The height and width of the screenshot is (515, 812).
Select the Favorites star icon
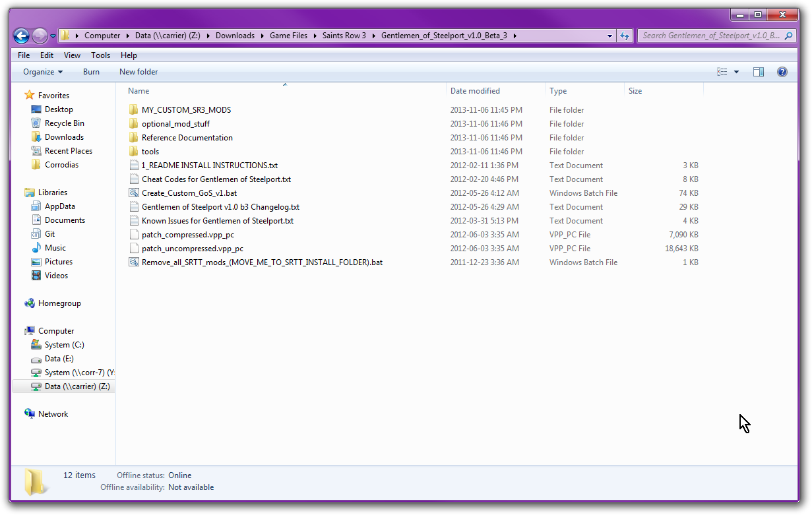coord(30,96)
